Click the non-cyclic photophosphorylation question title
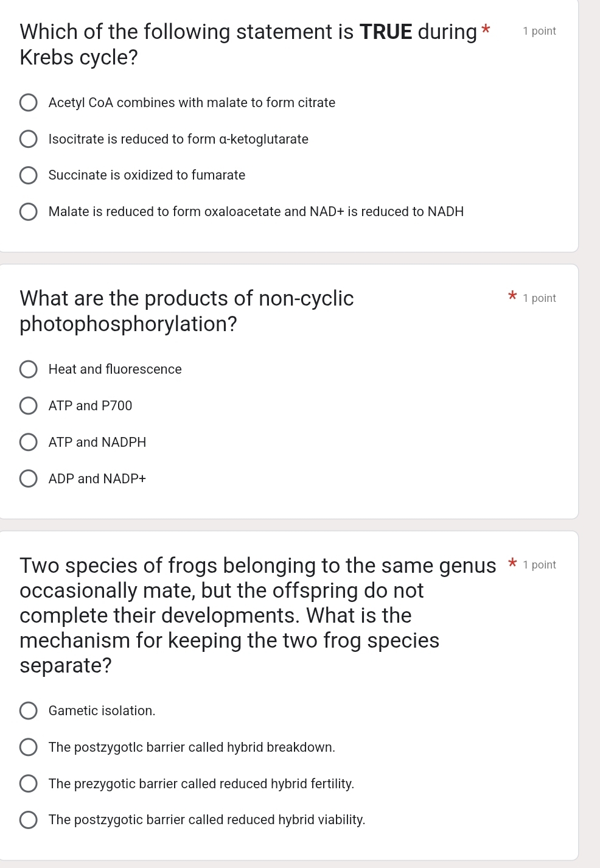Screen dimensions: 600x868 186,310
